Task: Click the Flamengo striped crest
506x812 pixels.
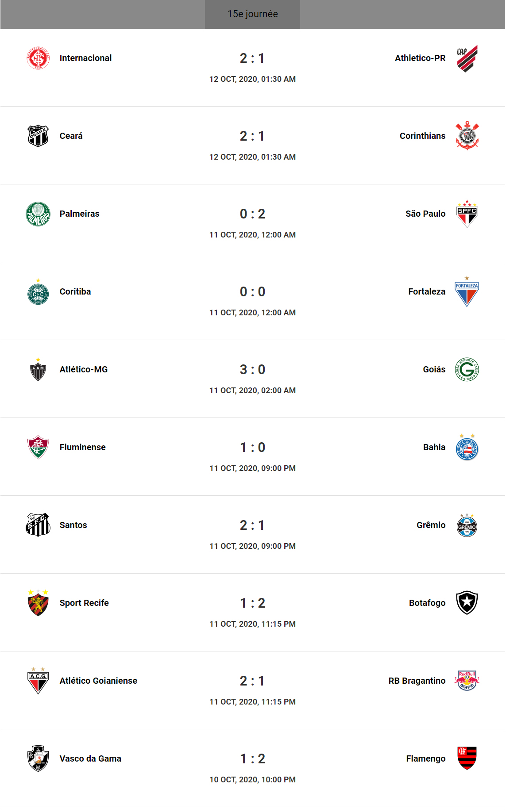Action: tap(467, 758)
